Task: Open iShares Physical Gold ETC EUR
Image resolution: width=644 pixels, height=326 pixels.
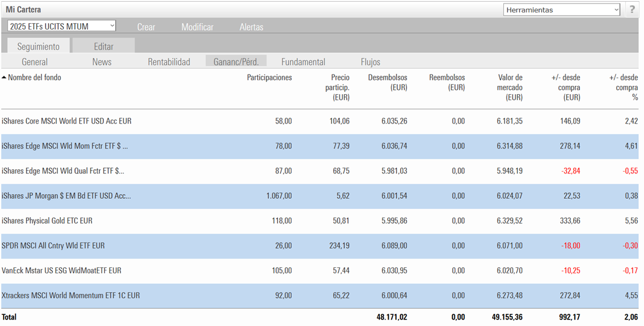Action: point(47,221)
